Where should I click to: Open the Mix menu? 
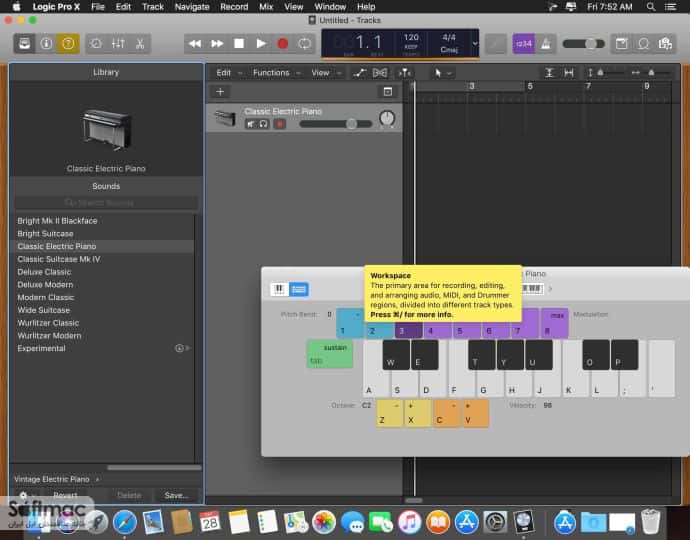266,7
